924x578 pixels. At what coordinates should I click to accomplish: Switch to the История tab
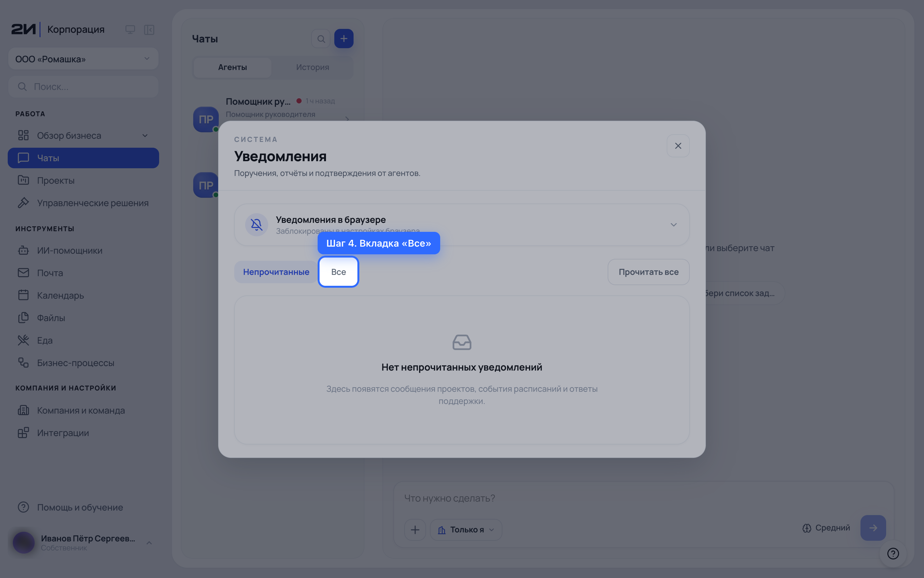(312, 67)
